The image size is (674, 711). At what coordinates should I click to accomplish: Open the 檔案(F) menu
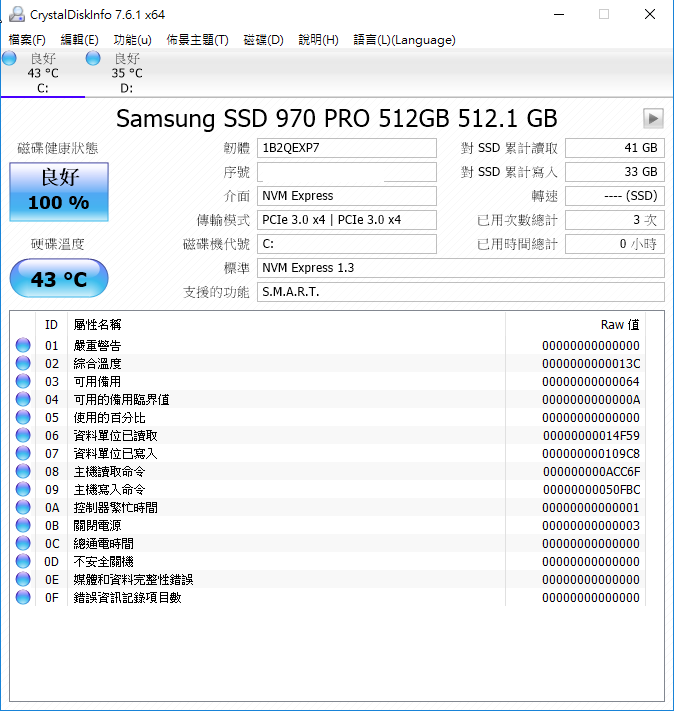click(x=27, y=40)
